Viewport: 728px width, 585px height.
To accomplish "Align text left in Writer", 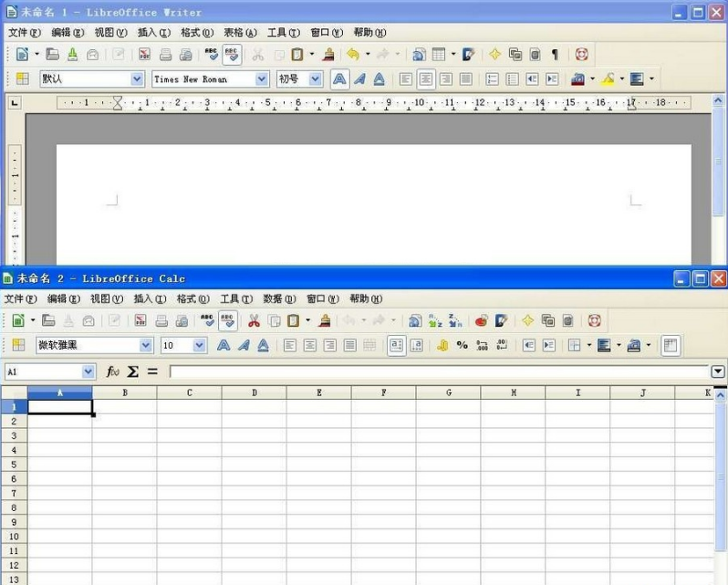I will click(x=406, y=78).
